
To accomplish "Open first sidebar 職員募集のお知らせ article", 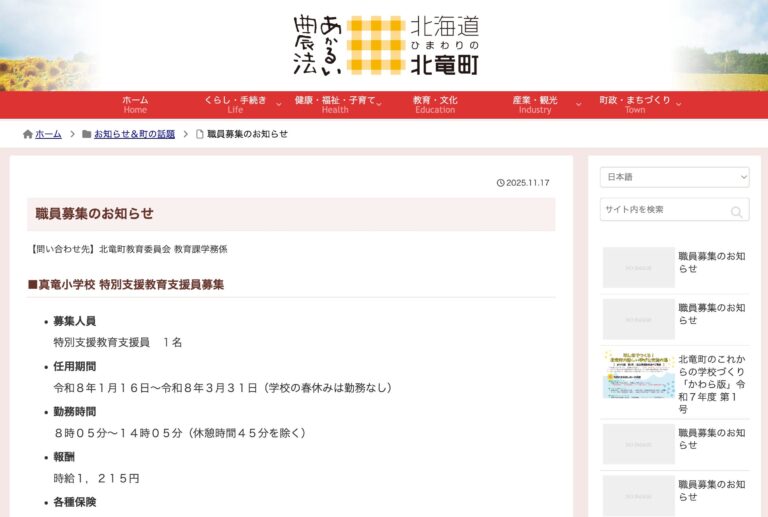I will [711, 262].
